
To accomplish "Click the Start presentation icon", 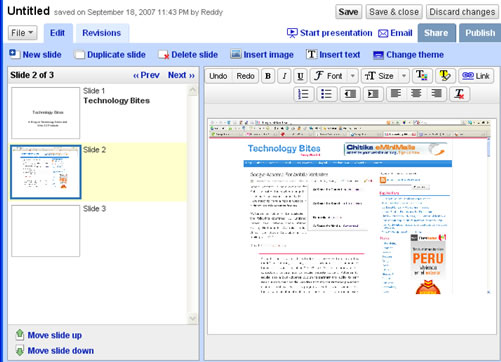I will click(292, 33).
